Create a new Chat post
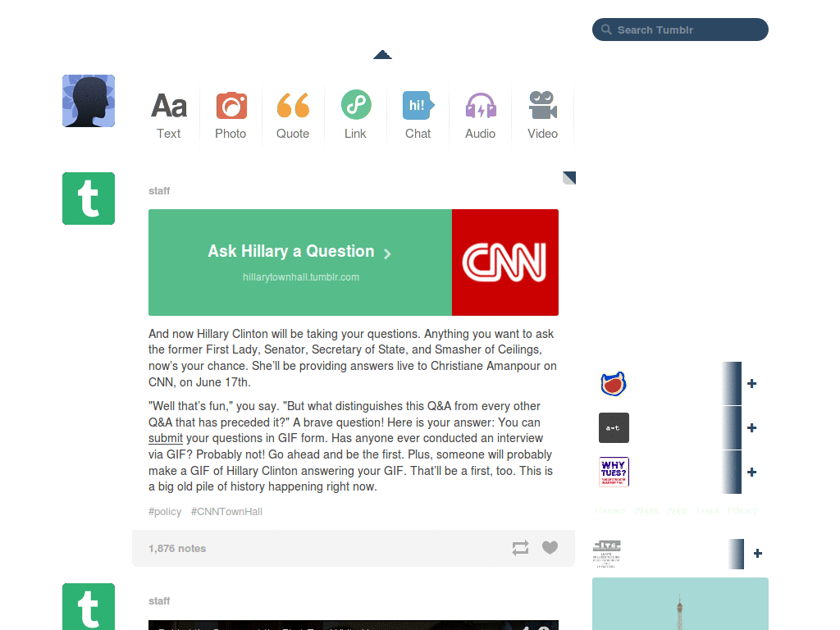 [418, 115]
